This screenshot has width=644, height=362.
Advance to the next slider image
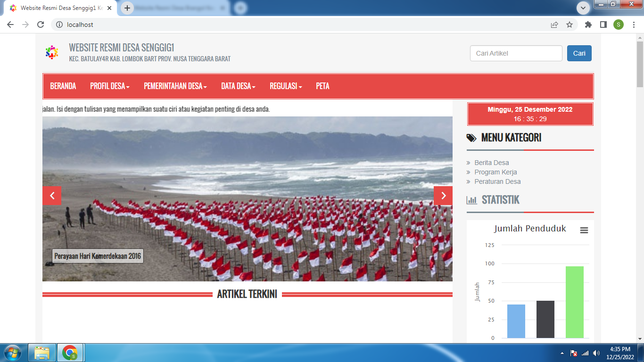(x=443, y=196)
